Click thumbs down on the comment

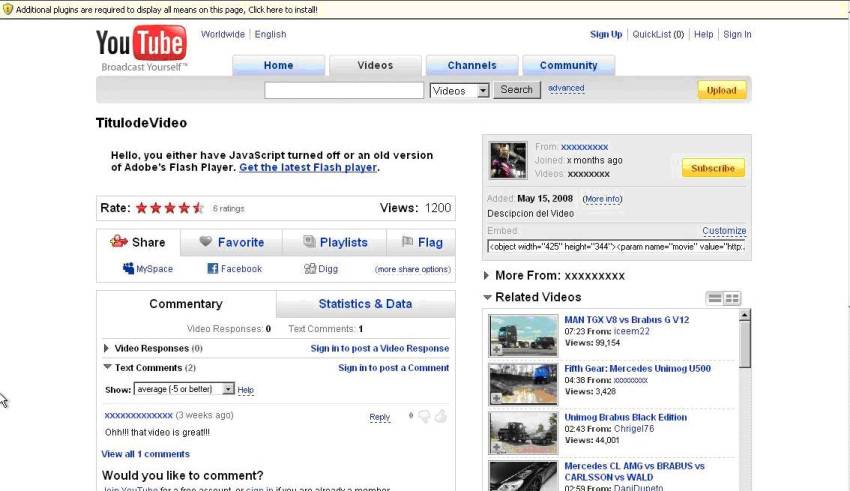[x=424, y=416]
